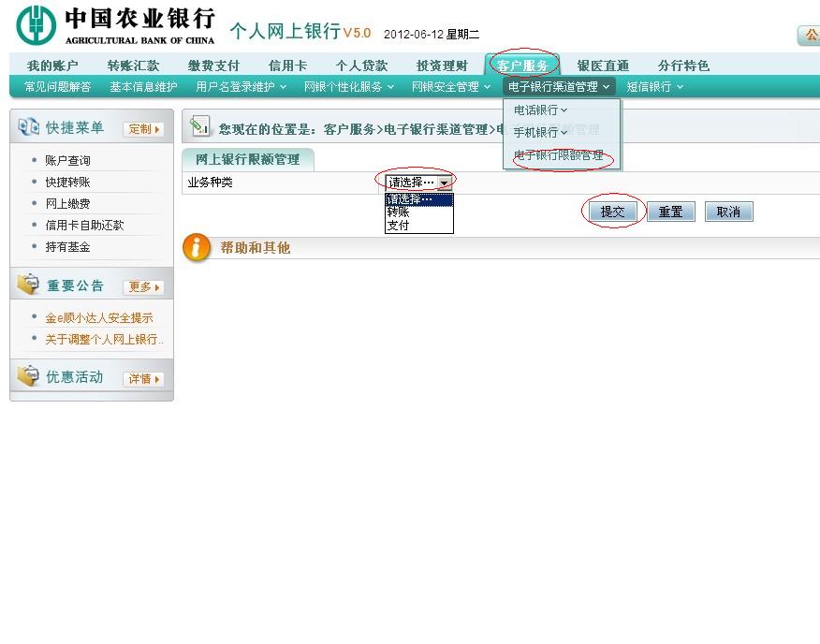Select 转账 from the dropdown list
820x644 pixels.
[399, 212]
